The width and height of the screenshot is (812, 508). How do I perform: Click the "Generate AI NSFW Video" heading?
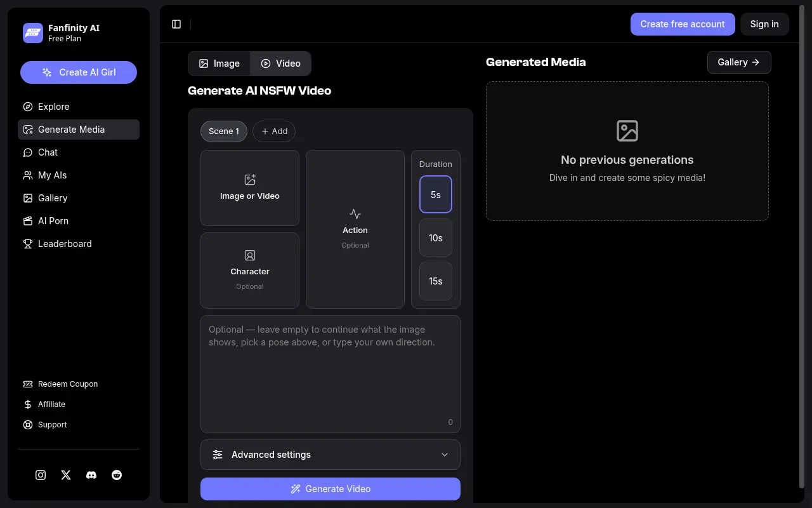coord(259,91)
